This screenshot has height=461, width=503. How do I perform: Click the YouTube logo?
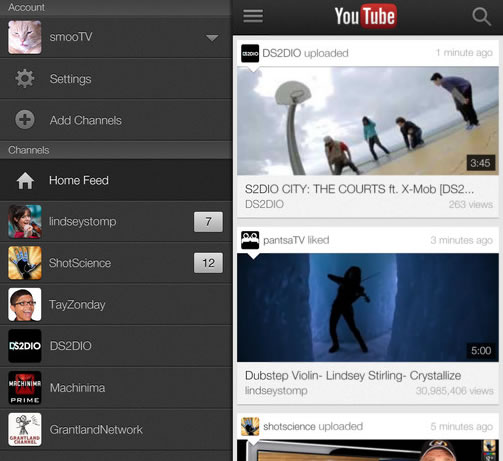(366, 16)
